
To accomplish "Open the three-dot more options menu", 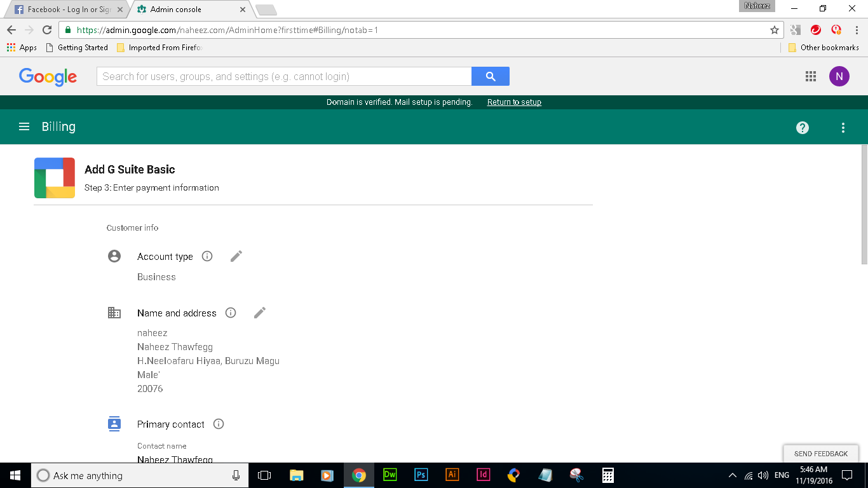I will point(843,128).
